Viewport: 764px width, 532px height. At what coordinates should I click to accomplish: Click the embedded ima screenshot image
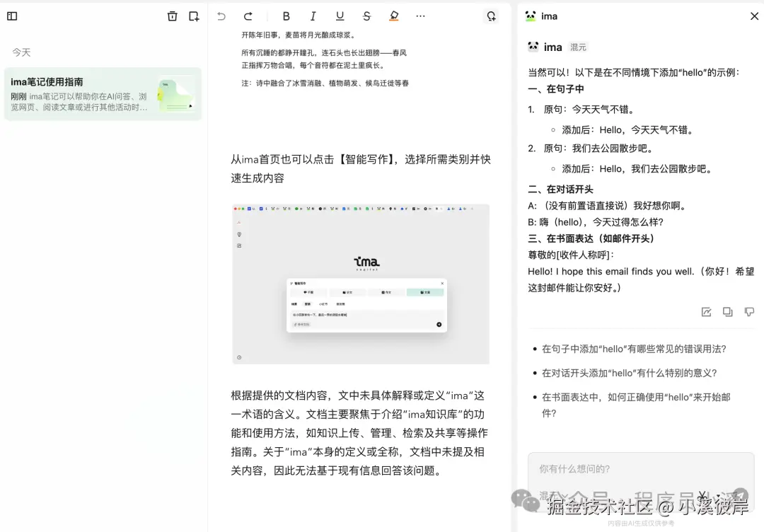pos(361,284)
